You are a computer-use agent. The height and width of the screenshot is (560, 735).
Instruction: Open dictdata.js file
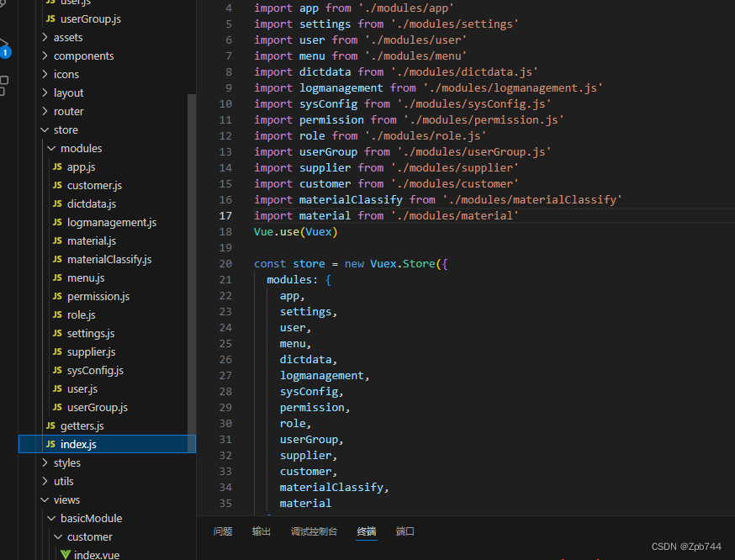point(92,204)
